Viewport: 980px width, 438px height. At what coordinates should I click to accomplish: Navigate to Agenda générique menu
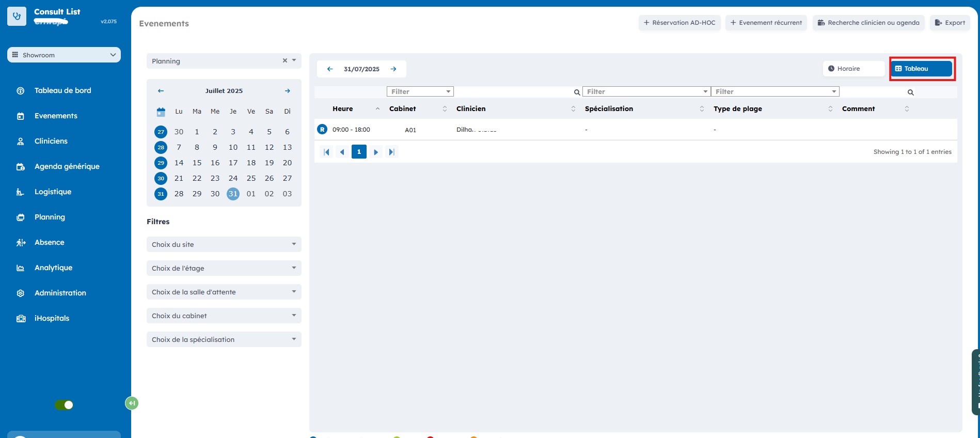pyautogui.click(x=67, y=166)
